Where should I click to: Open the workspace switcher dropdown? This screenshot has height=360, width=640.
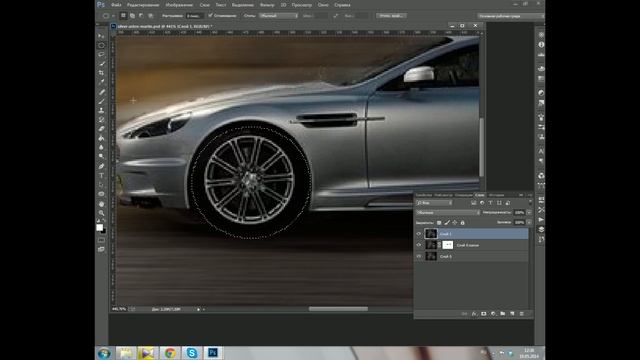[x=511, y=16]
